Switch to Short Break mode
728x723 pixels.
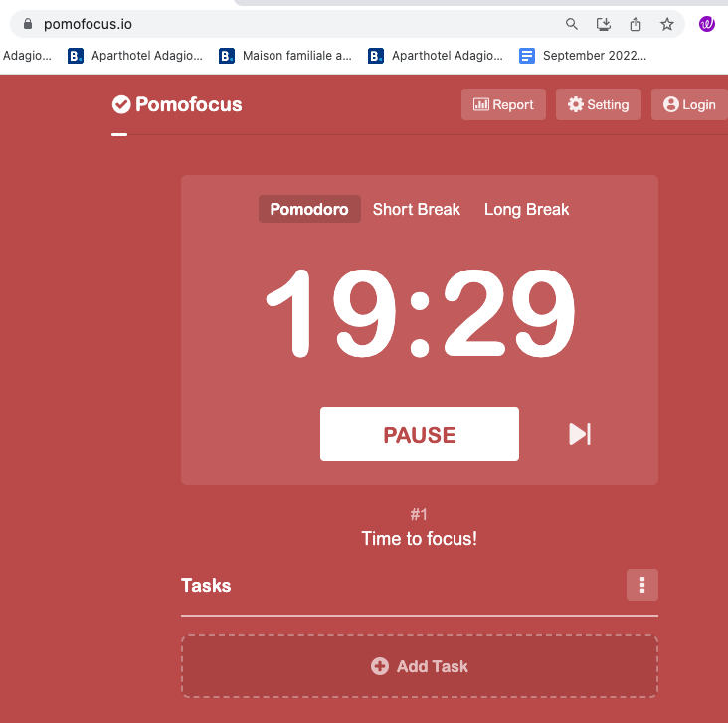(416, 209)
